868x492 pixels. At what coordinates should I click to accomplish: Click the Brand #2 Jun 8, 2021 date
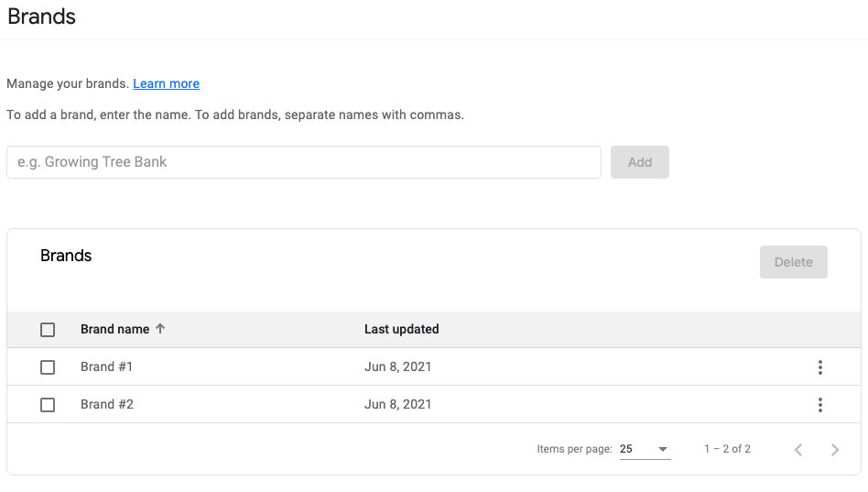tap(397, 404)
